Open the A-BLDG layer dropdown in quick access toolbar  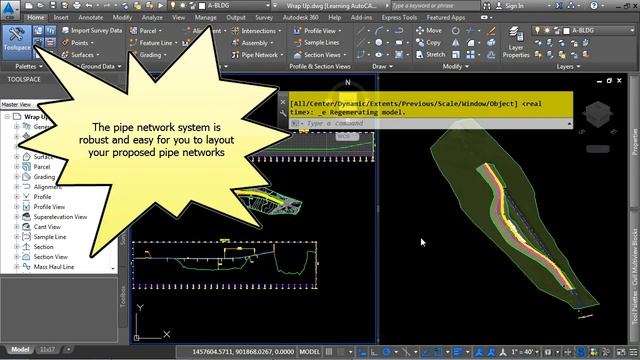(268, 6)
